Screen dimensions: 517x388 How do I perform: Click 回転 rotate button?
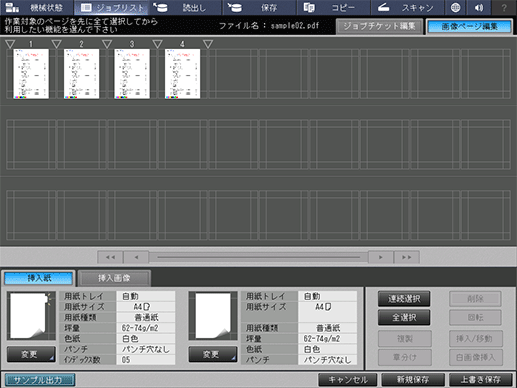coord(475,317)
